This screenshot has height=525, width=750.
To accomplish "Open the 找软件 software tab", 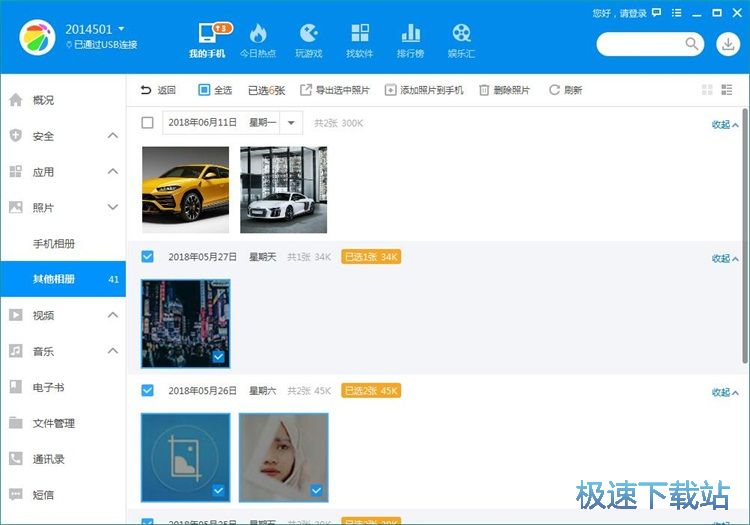I will [x=360, y=41].
